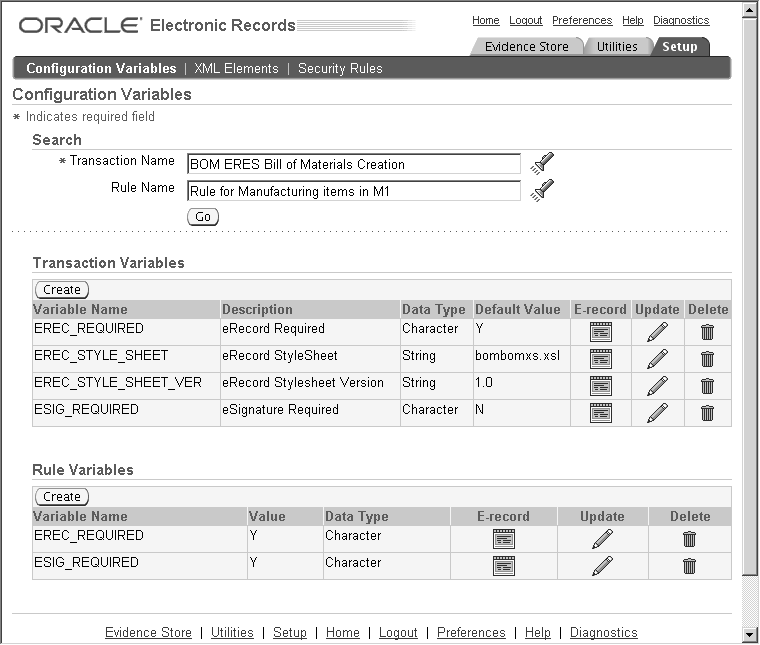The height and width of the screenshot is (645, 760).
Task: Delete transaction variable EREC_REQUIRED eRecord Required trash
Action: pyautogui.click(x=707, y=332)
